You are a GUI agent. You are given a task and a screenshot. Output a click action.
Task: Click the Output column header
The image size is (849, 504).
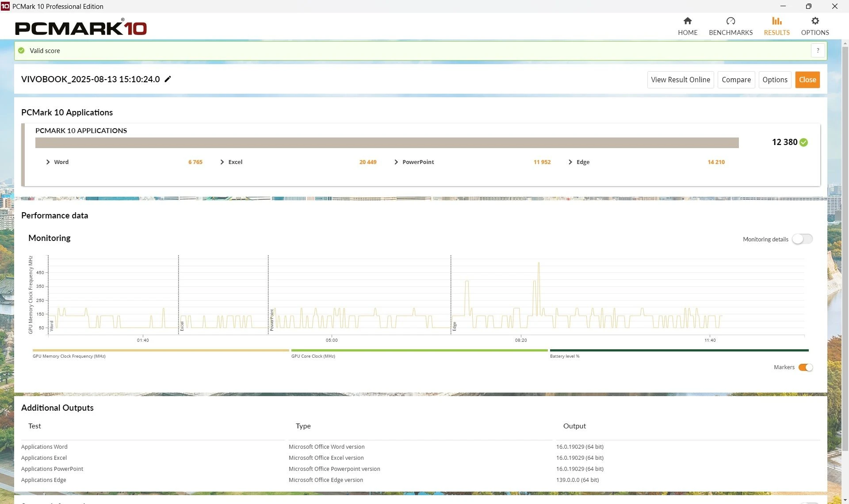click(574, 426)
